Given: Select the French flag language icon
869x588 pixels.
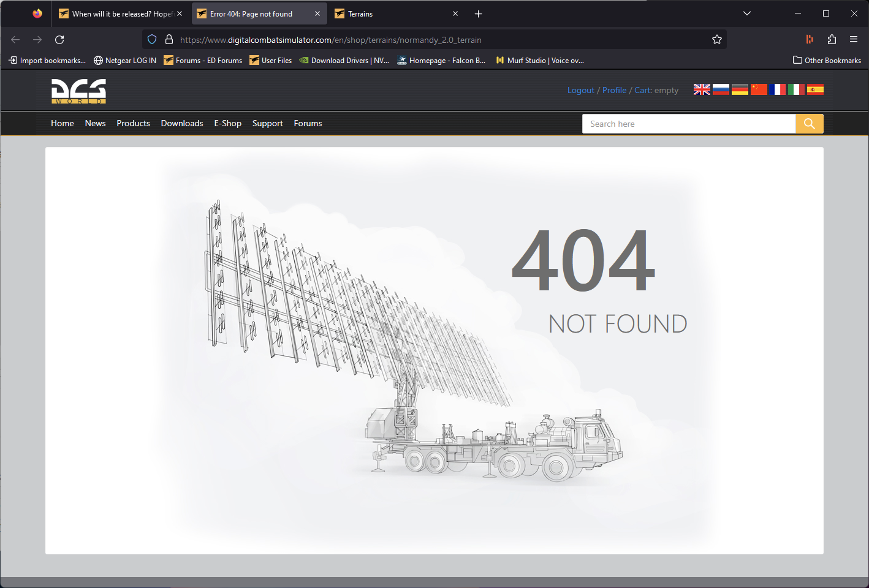Looking at the screenshot, I should click(777, 89).
